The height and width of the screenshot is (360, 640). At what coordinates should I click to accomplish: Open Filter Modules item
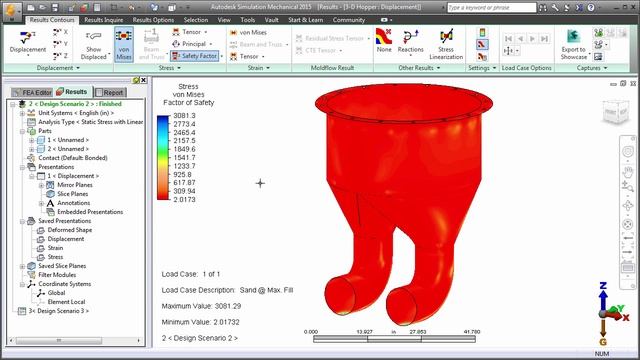pyautogui.click(x=57, y=275)
